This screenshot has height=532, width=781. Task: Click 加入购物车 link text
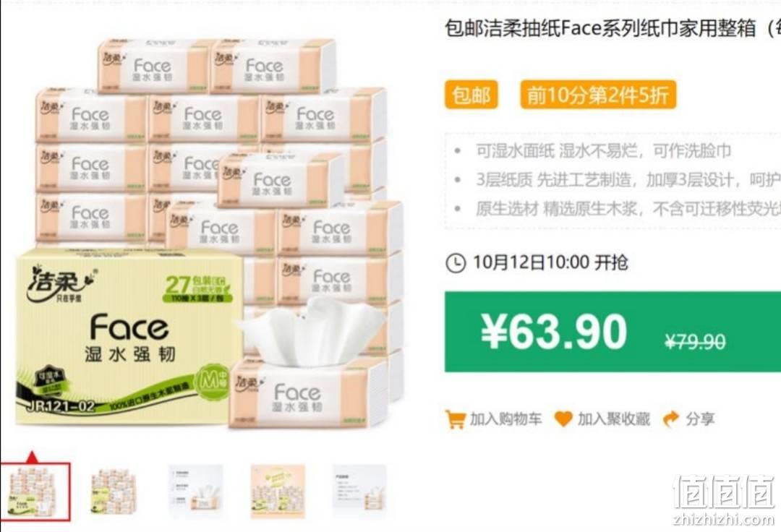coord(505,419)
